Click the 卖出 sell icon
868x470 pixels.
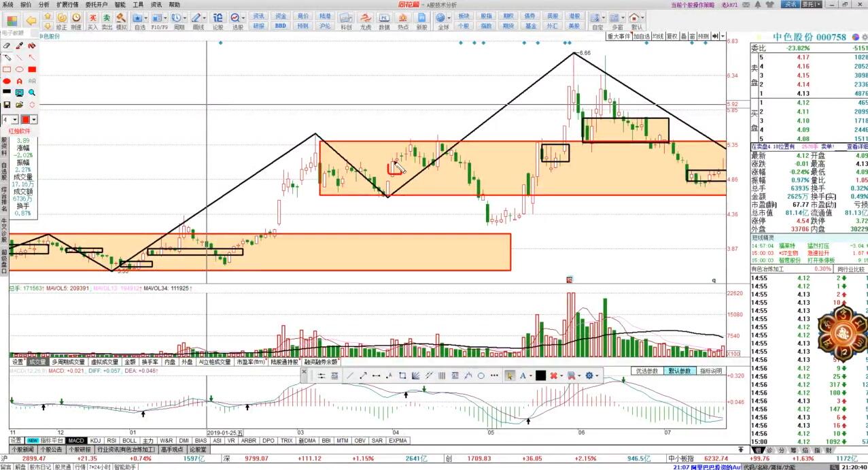(107, 20)
